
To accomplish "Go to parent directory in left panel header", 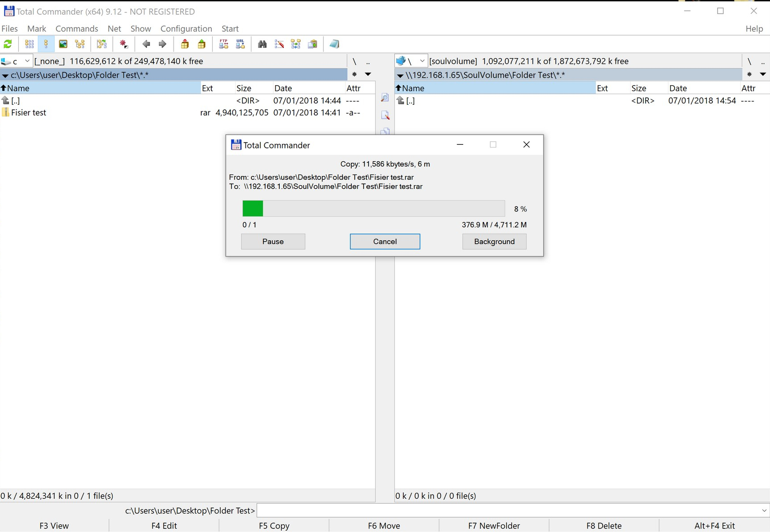I will tap(368, 61).
